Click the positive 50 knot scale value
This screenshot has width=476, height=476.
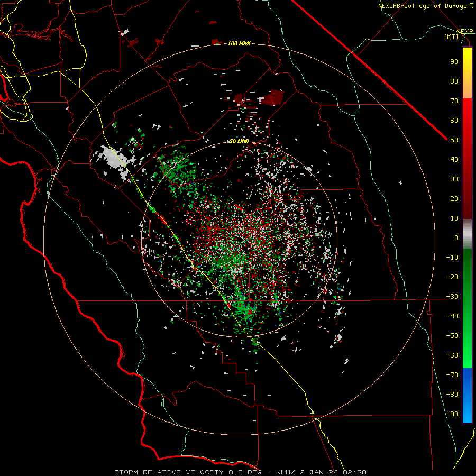point(454,140)
